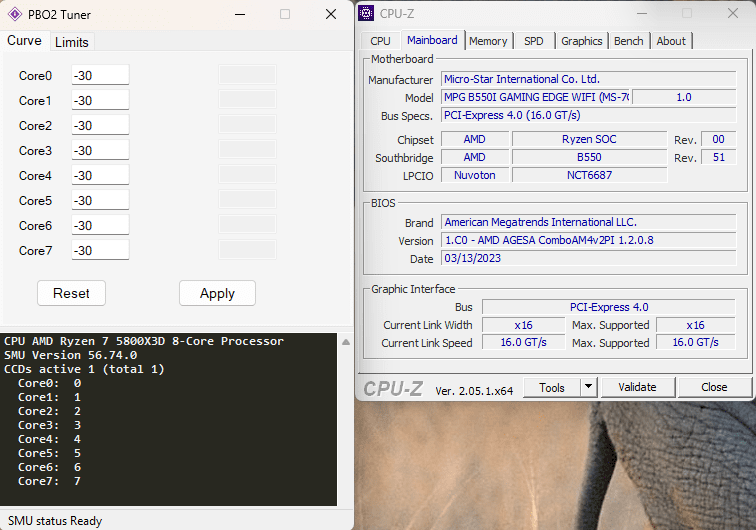
Task: Open the About tab in CPU-Z
Action: [671, 41]
